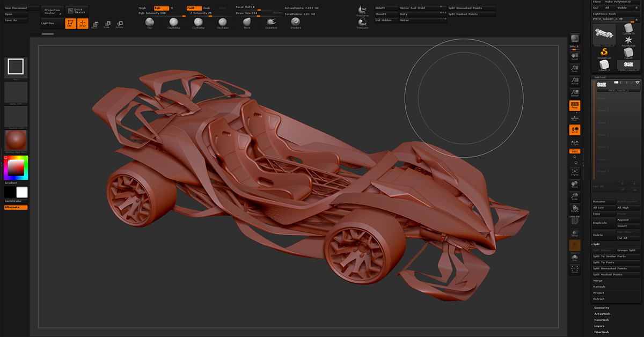
Task: Click the Zoom view navigation icon
Action: pyautogui.click(x=574, y=68)
